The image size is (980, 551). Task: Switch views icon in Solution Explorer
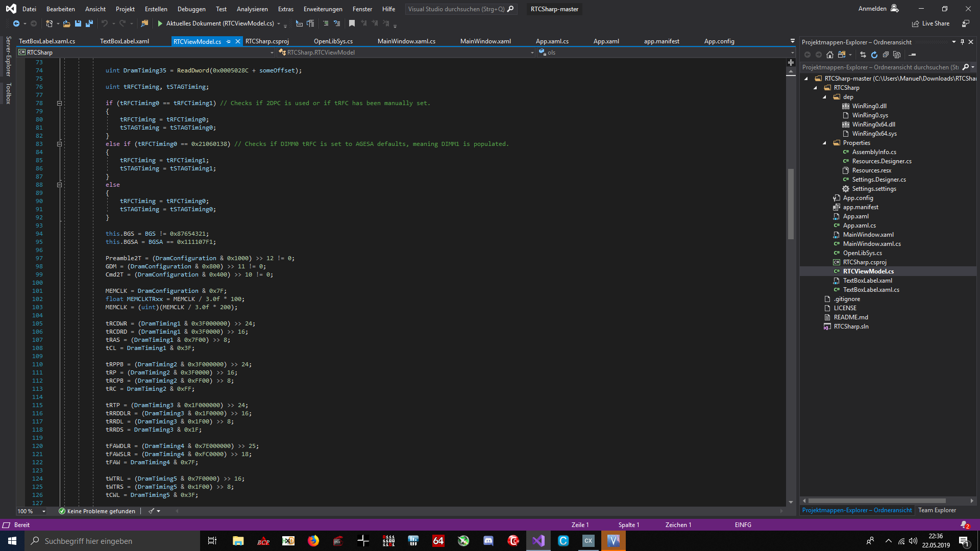(842, 55)
